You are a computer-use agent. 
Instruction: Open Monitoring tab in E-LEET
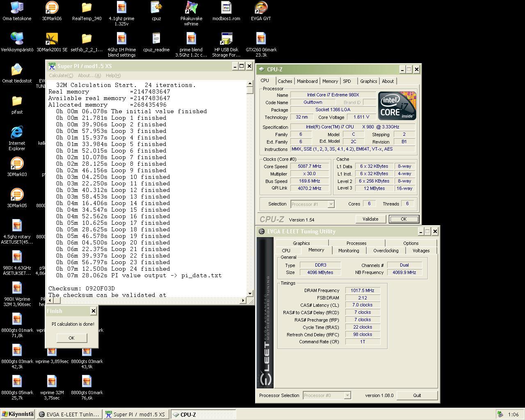(349, 251)
